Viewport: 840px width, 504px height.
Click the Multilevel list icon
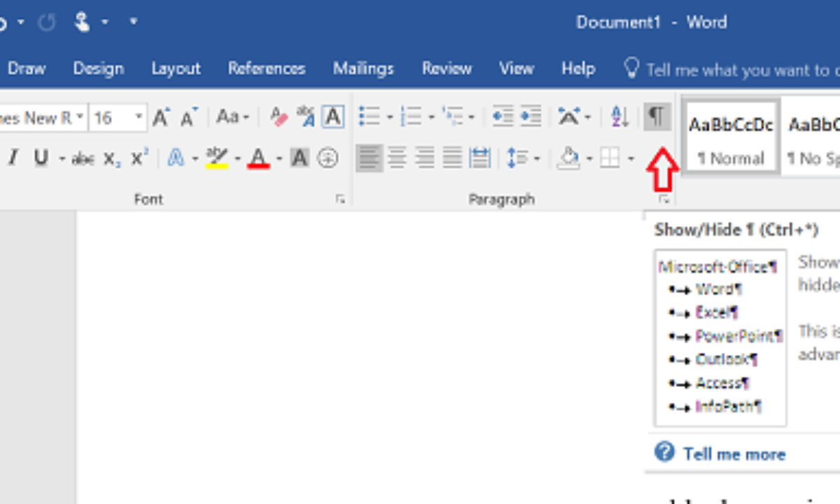tap(452, 117)
